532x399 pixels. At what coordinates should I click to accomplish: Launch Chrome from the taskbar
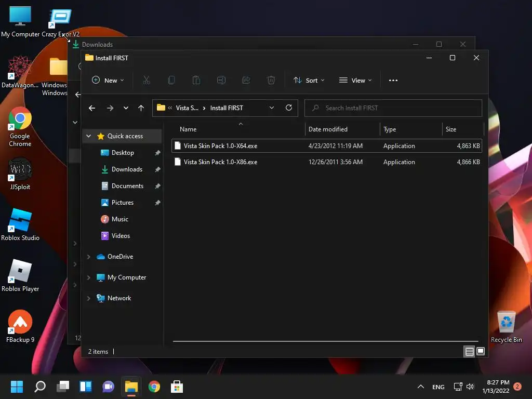[x=154, y=387]
